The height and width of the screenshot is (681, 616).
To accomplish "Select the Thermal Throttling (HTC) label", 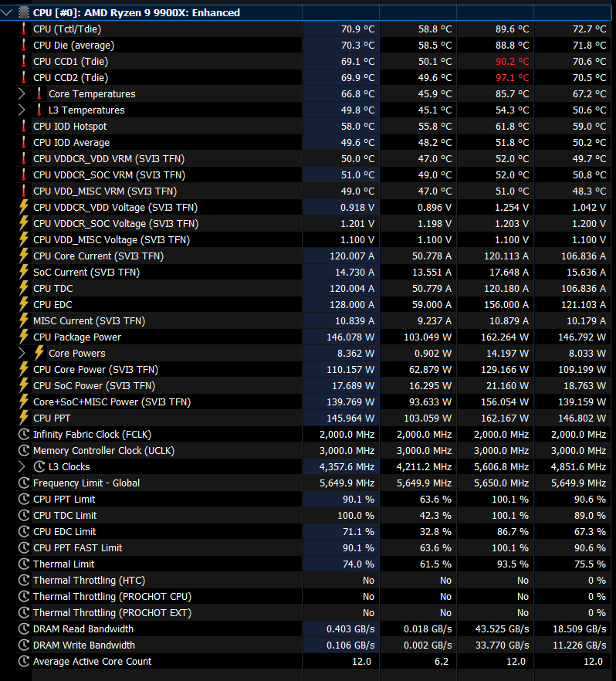I will 89,581.
